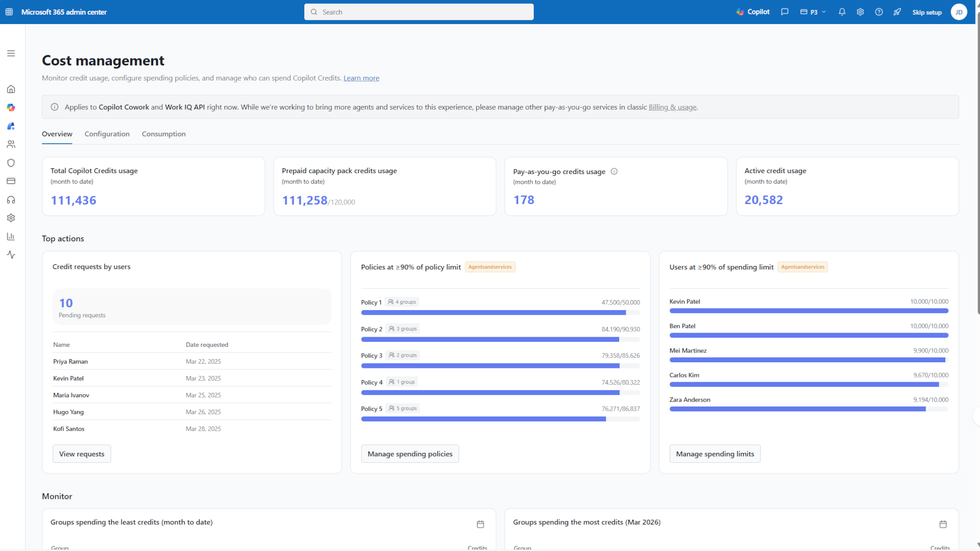The height and width of the screenshot is (551, 980).
Task: Open the help question mark icon
Action: point(879,12)
